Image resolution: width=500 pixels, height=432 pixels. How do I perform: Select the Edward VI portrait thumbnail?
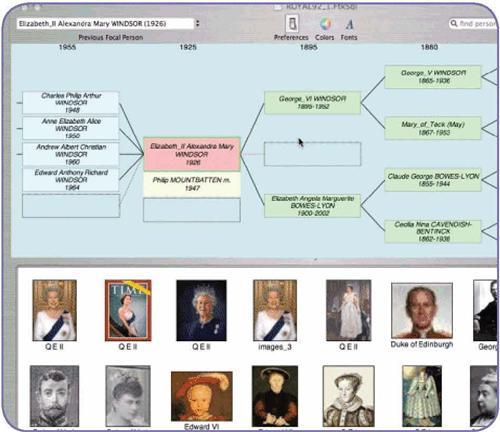click(x=202, y=396)
